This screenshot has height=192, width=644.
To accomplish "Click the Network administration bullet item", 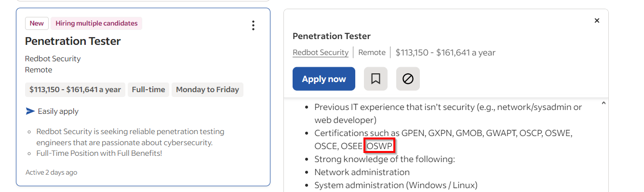I will (x=362, y=172).
